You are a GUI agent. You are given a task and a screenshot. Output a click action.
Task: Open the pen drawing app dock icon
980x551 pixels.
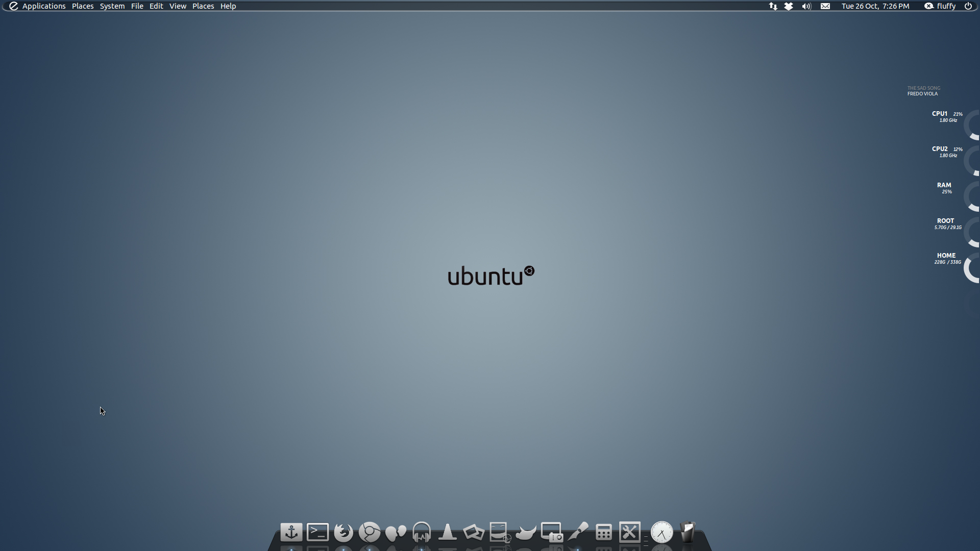tap(578, 532)
